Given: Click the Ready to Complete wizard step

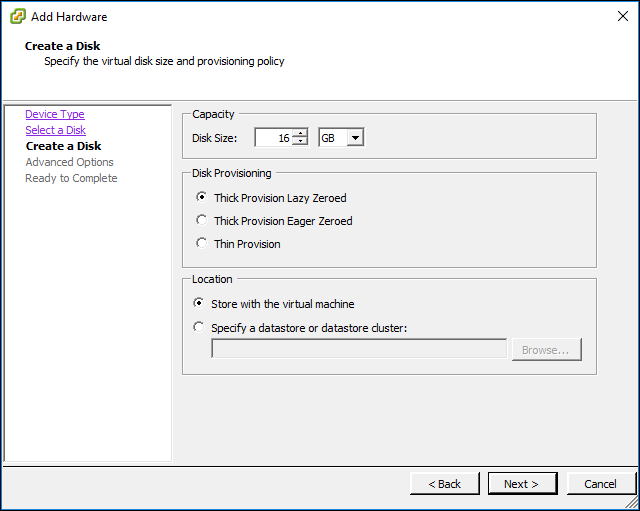Looking at the screenshot, I should (x=71, y=178).
